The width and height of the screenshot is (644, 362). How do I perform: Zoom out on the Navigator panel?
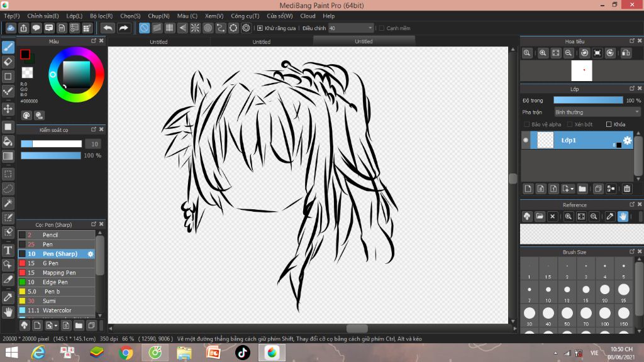click(x=569, y=53)
